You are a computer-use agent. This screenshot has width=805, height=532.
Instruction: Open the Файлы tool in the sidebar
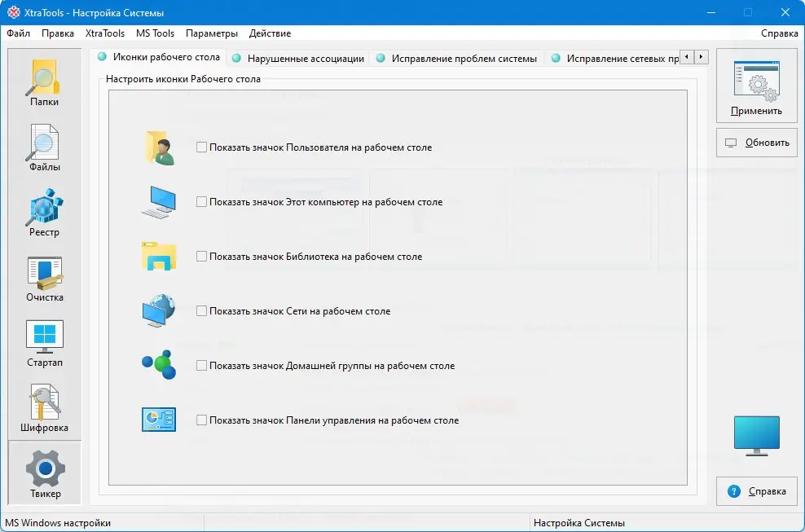[44, 148]
